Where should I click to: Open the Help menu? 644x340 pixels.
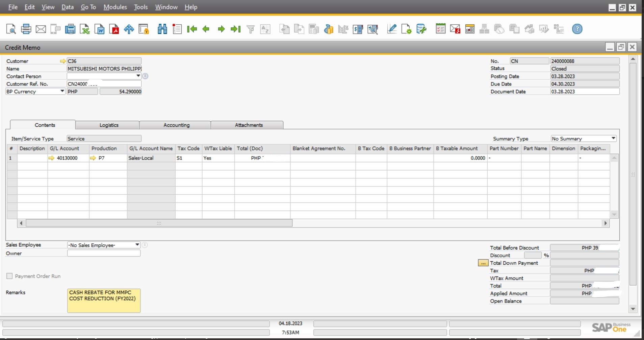pos(191,7)
